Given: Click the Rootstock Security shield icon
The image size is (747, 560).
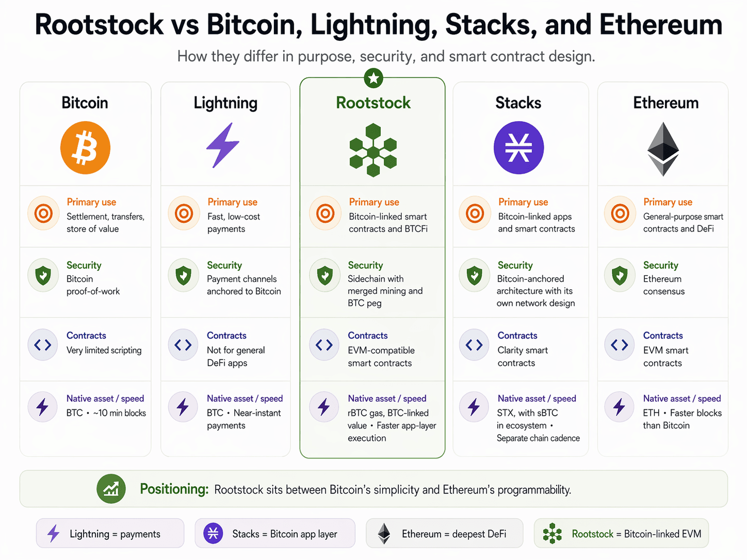Looking at the screenshot, I should click(x=324, y=275).
